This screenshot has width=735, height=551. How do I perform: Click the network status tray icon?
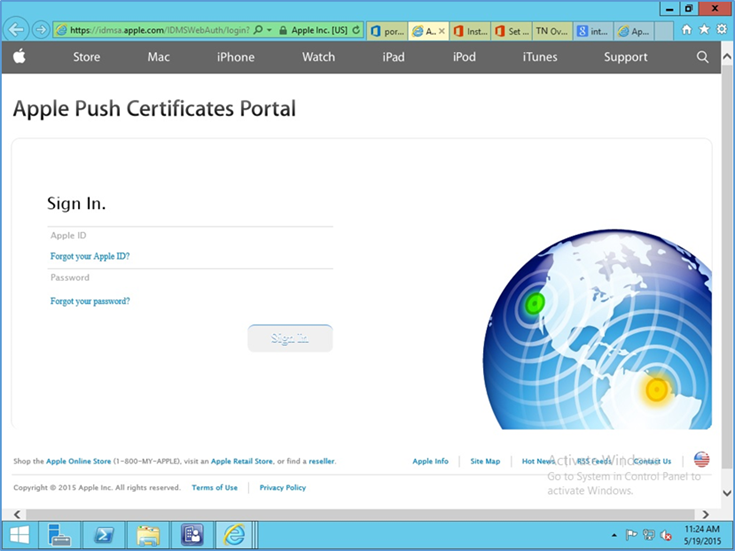pos(649,535)
